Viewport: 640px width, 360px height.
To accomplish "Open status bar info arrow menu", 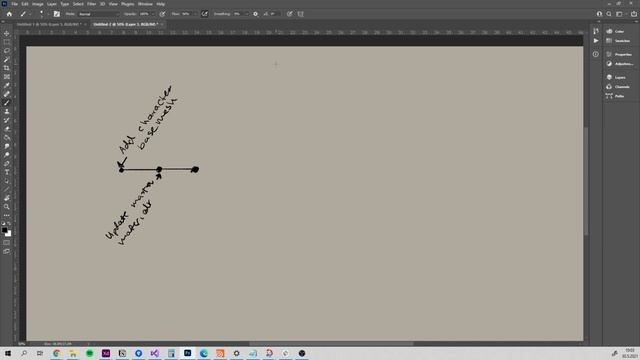I will point(88,344).
